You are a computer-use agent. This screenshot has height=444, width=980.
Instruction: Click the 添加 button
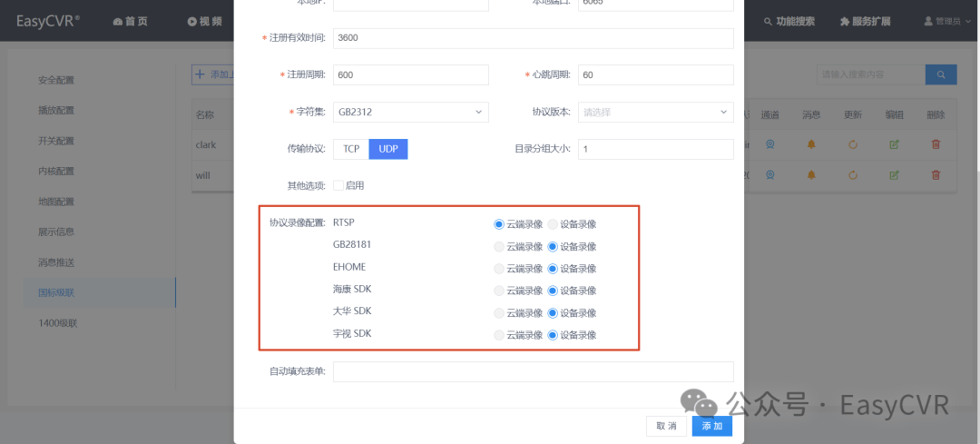[712, 426]
